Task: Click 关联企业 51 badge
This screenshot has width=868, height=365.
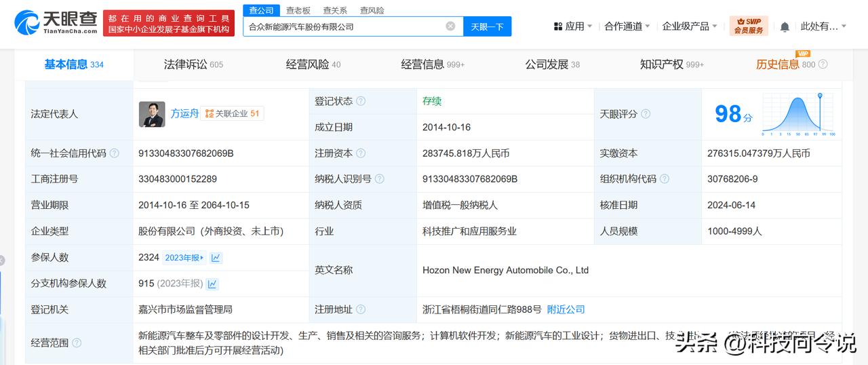Action: (233, 114)
